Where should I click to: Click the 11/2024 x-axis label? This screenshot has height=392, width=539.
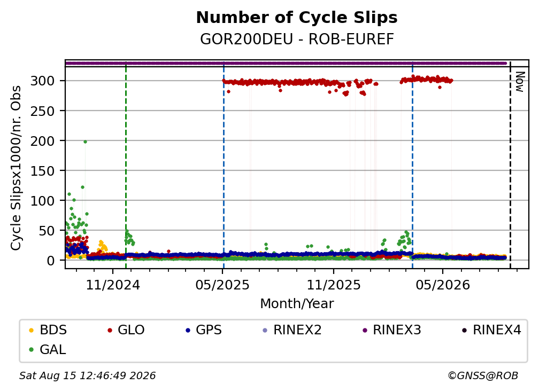[x=113, y=285]
